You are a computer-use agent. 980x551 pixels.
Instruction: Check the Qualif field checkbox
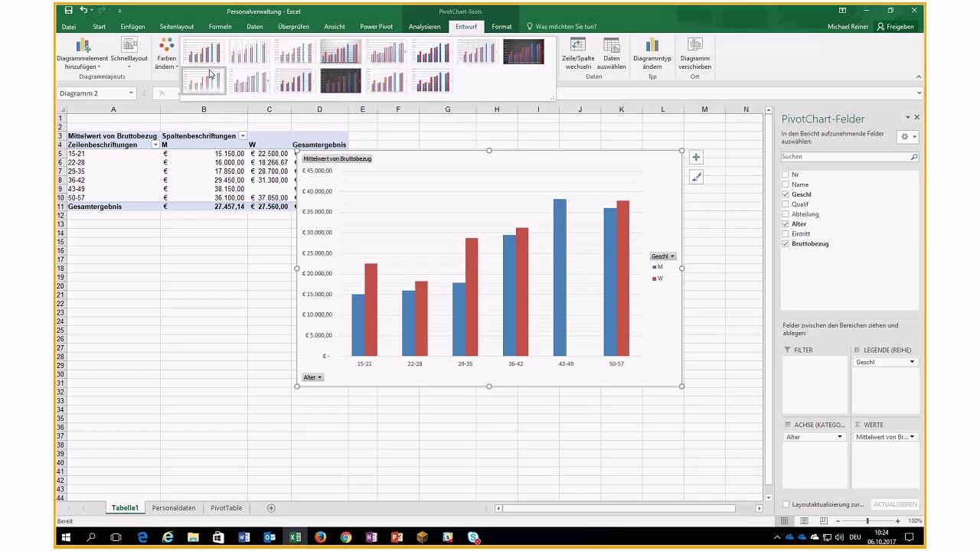(x=786, y=204)
